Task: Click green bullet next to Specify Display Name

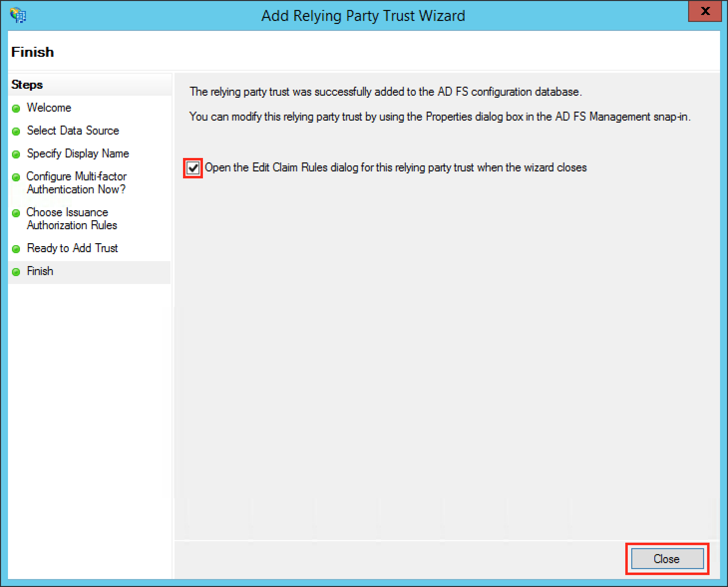Action: [x=16, y=154]
